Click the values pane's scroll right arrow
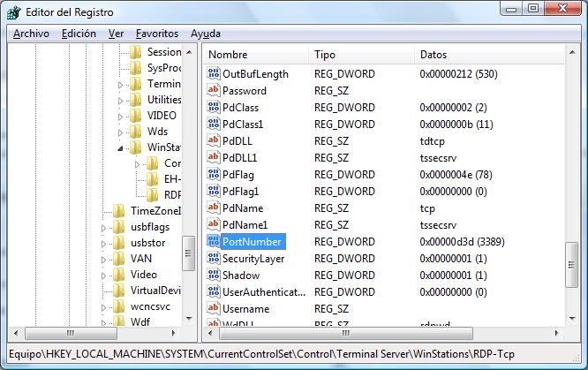Image resolution: width=588 pixels, height=370 pixels. (x=556, y=333)
